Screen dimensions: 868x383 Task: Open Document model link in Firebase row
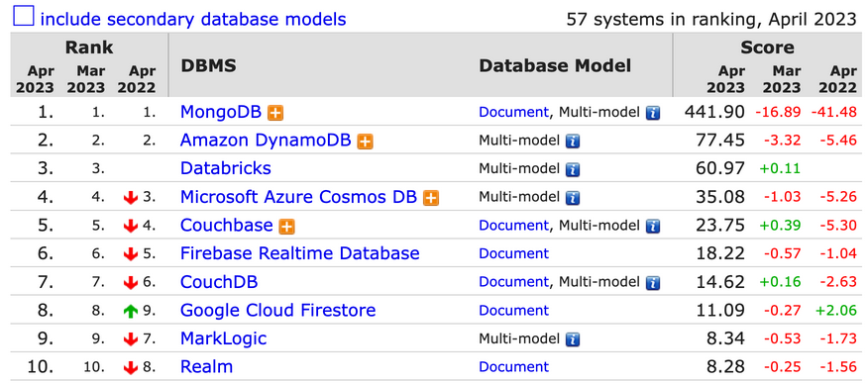pos(513,253)
